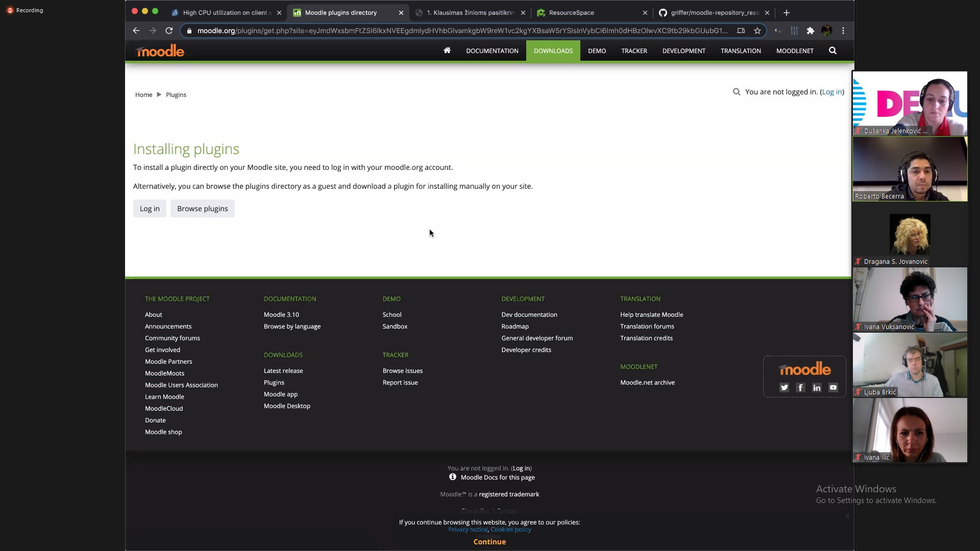Open Chrome three-dot menu
Screen dimensions: 980x551
(843, 31)
